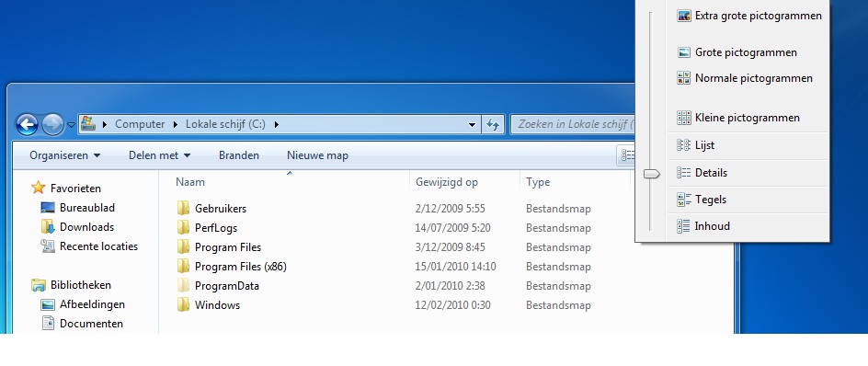Refresh the folder view
This screenshot has width=868, height=366.
[493, 125]
